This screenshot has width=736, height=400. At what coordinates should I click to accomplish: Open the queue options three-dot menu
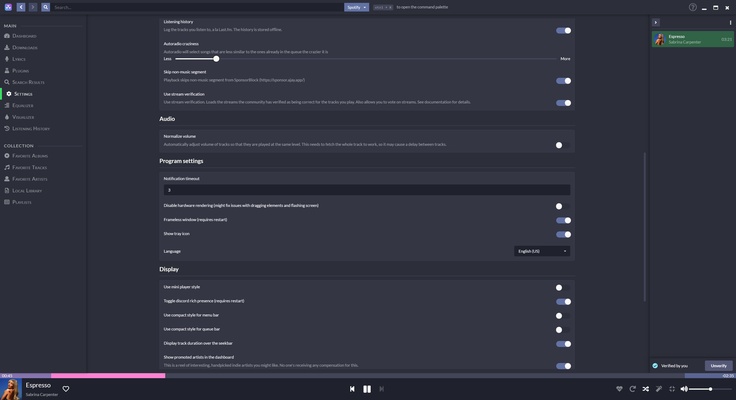(730, 23)
